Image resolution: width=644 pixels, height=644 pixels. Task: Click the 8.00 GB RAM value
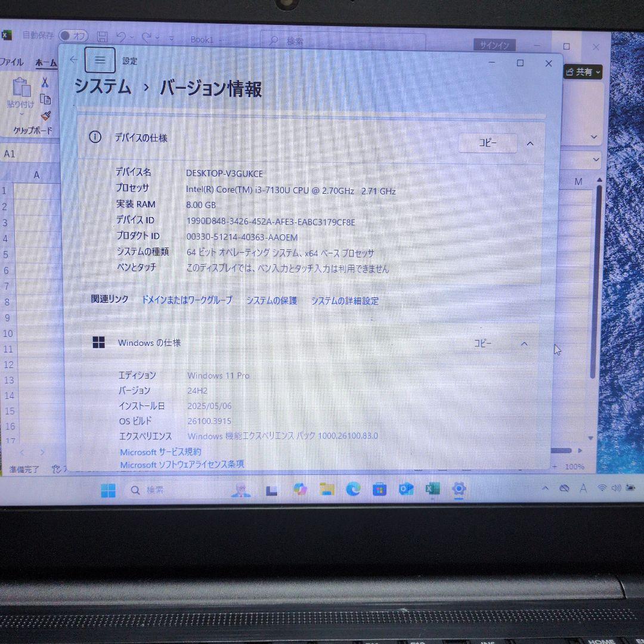(201, 205)
